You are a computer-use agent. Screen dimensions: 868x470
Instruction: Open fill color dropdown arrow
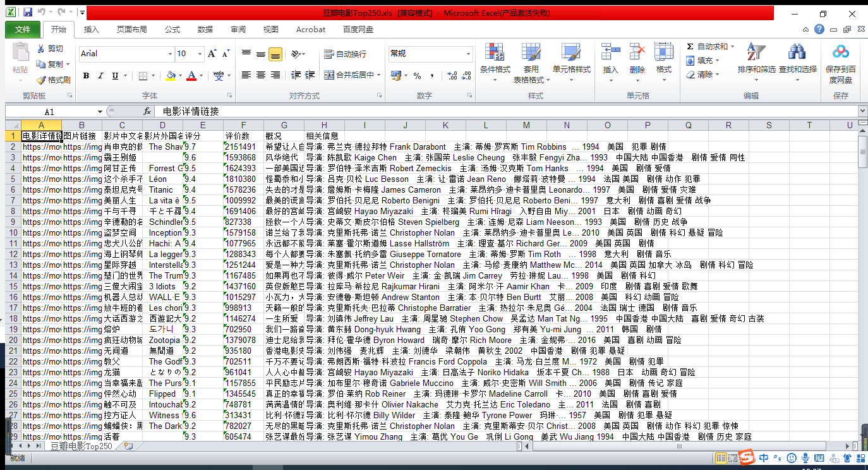click(x=181, y=76)
